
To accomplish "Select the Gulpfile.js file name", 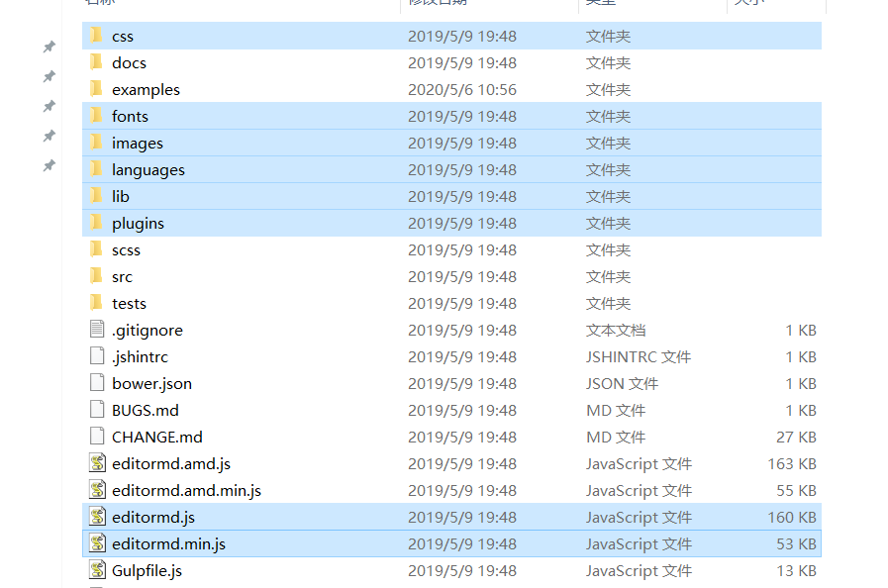I will (148, 570).
